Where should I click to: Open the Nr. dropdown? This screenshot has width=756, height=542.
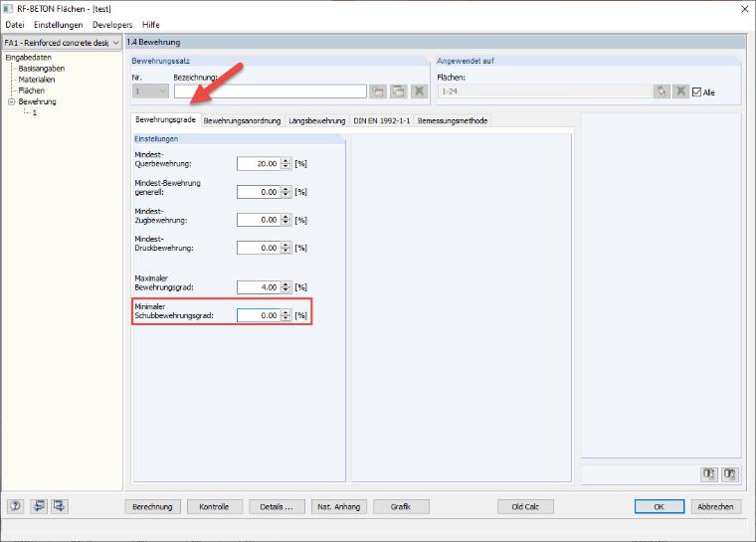tap(150, 91)
